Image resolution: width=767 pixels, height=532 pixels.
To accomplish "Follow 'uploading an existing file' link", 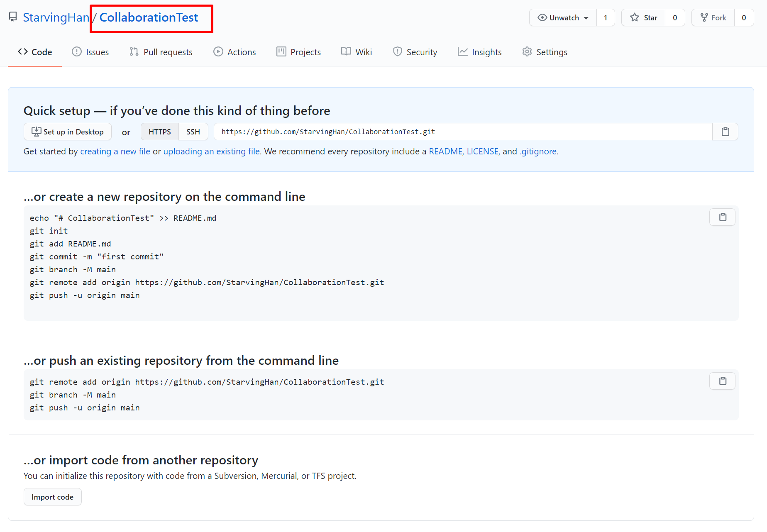I will pyautogui.click(x=211, y=151).
